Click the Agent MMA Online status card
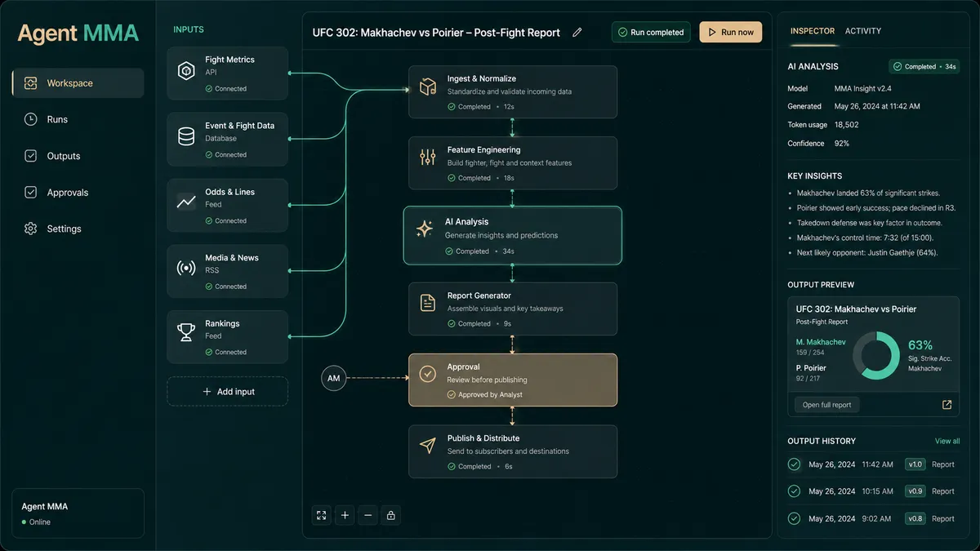 pyautogui.click(x=78, y=513)
